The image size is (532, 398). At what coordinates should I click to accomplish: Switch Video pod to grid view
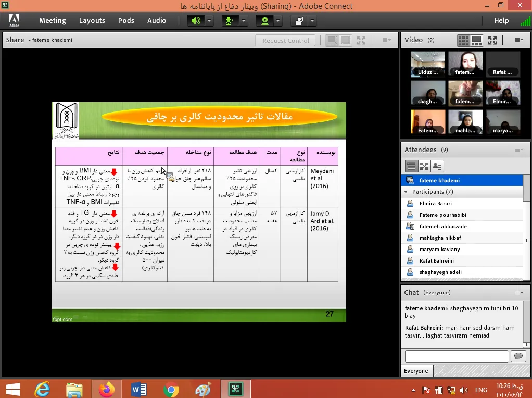463,40
